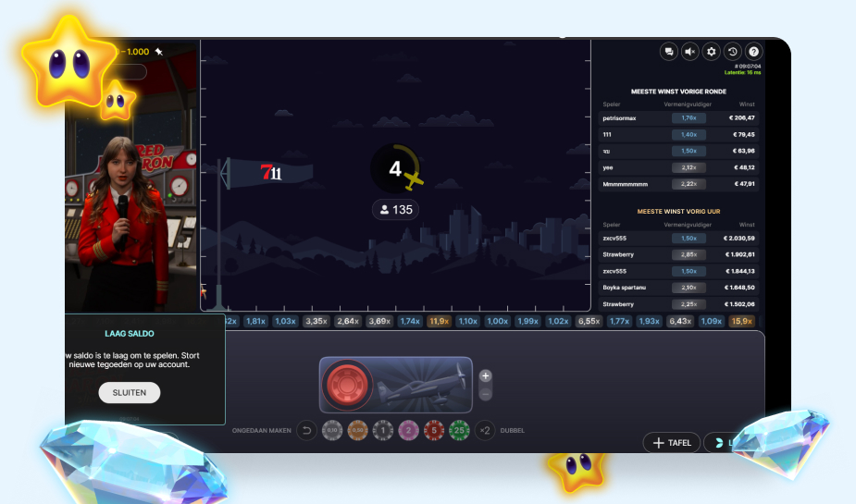The height and width of the screenshot is (504, 856).
Task: Click the 2,64x history multiplier
Action: pyautogui.click(x=348, y=321)
